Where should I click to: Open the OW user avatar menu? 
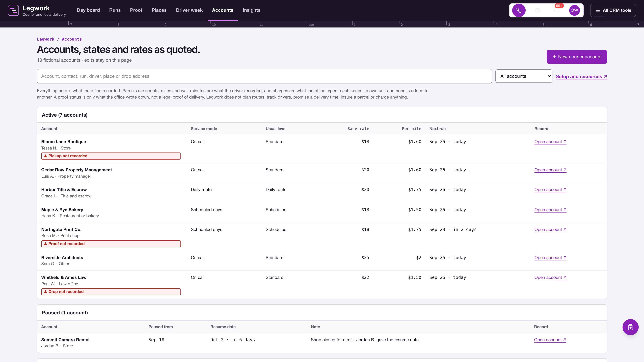tap(574, 10)
